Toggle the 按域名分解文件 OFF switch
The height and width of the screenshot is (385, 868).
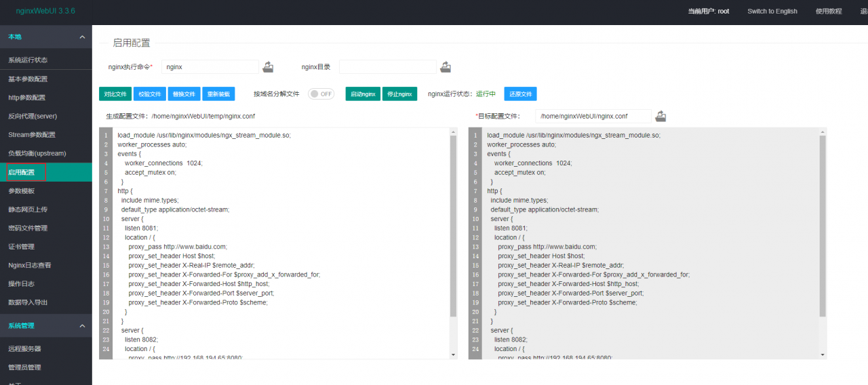(x=321, y=94)
